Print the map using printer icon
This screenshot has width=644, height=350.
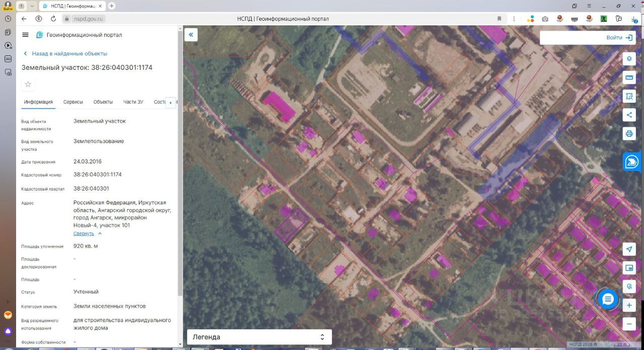(629, 133)
